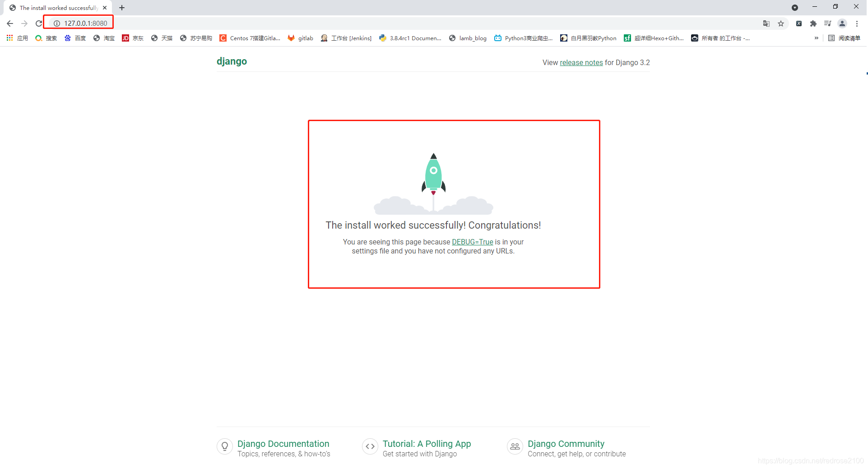Open the 3.8.4rc1 Documentation bookmark

pos(410,38)
